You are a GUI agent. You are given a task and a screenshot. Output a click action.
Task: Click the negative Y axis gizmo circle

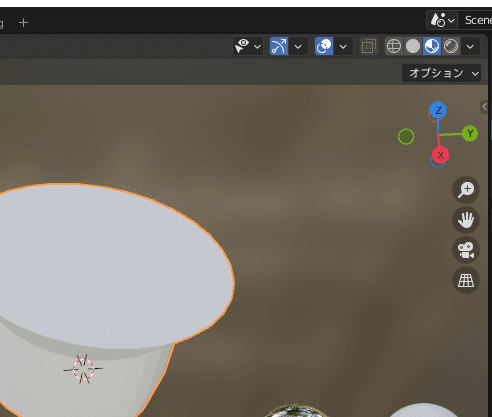pos(406,137)
